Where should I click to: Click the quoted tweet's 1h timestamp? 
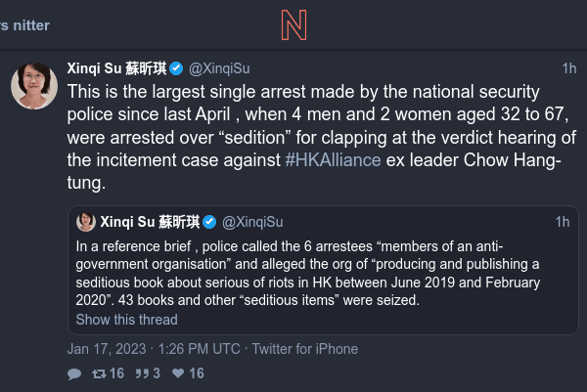[562, 222]
